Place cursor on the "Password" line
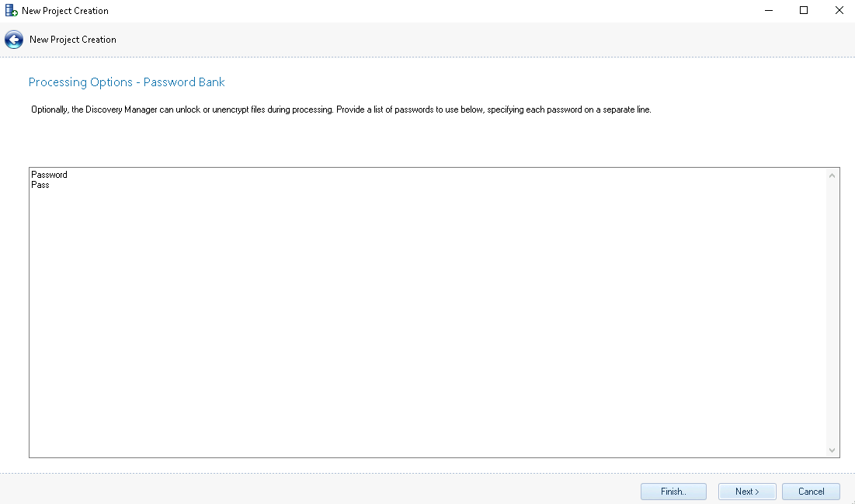Viewport: 855px width, 504px height. coord(49,175)
